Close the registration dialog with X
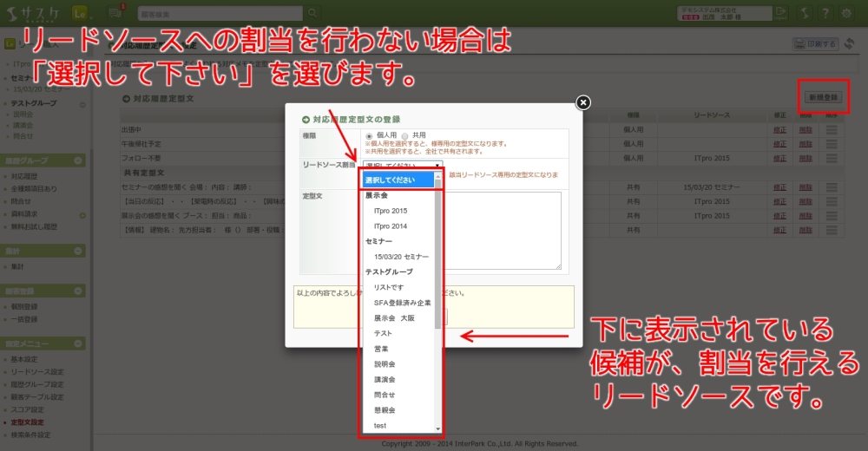This screenshot has width=868, height=451. click(583, 102)
